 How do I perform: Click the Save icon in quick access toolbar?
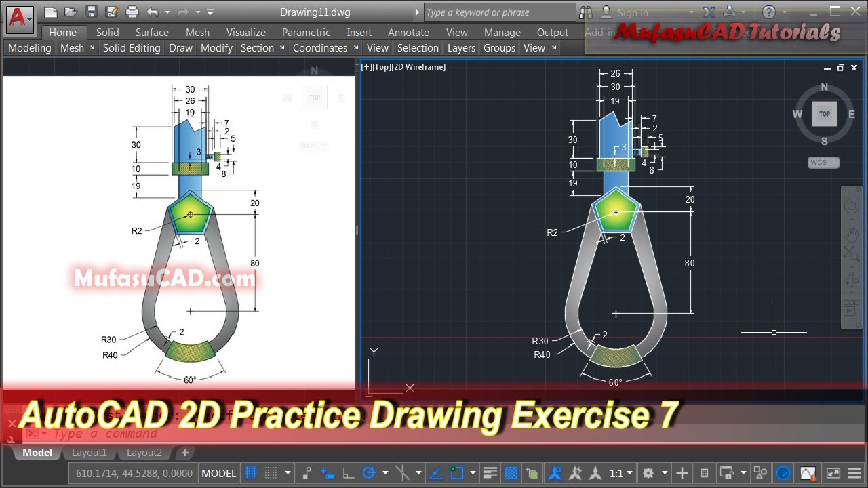point(92,12)
